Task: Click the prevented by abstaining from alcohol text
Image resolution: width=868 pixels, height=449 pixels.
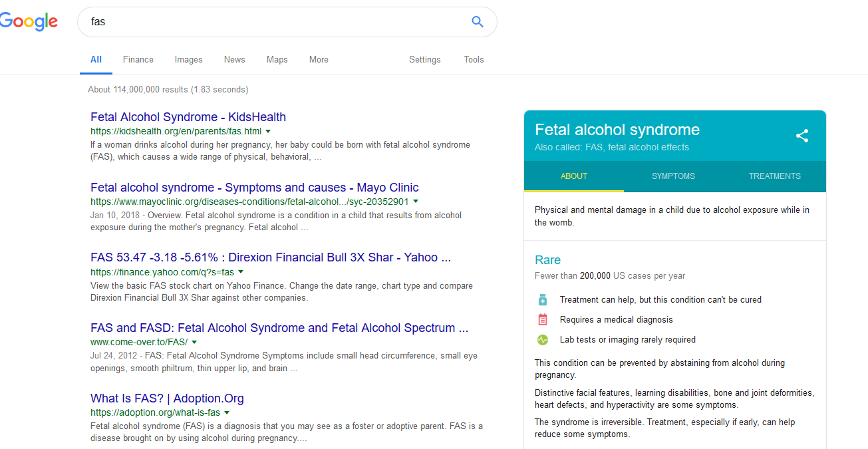Action: coord(660,369)
